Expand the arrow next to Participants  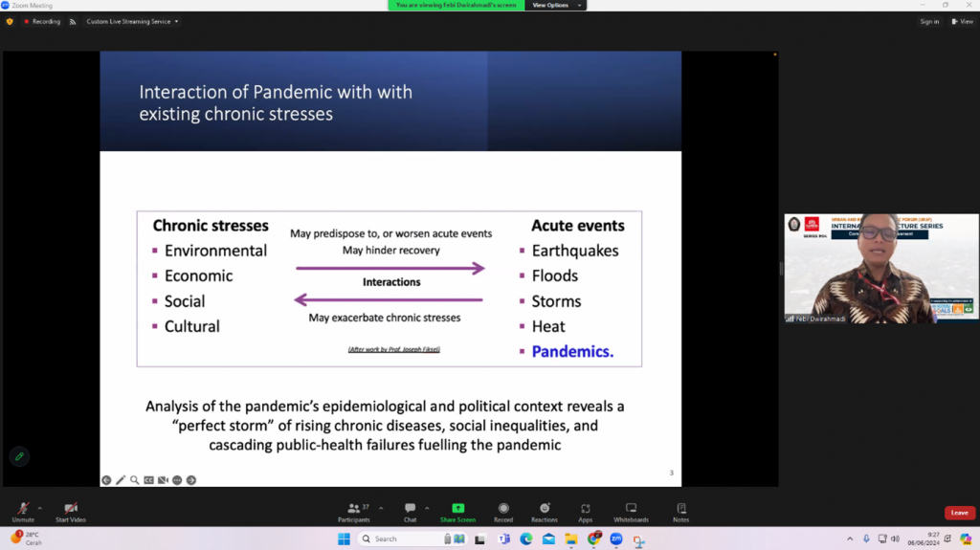(x=381, y=508)
